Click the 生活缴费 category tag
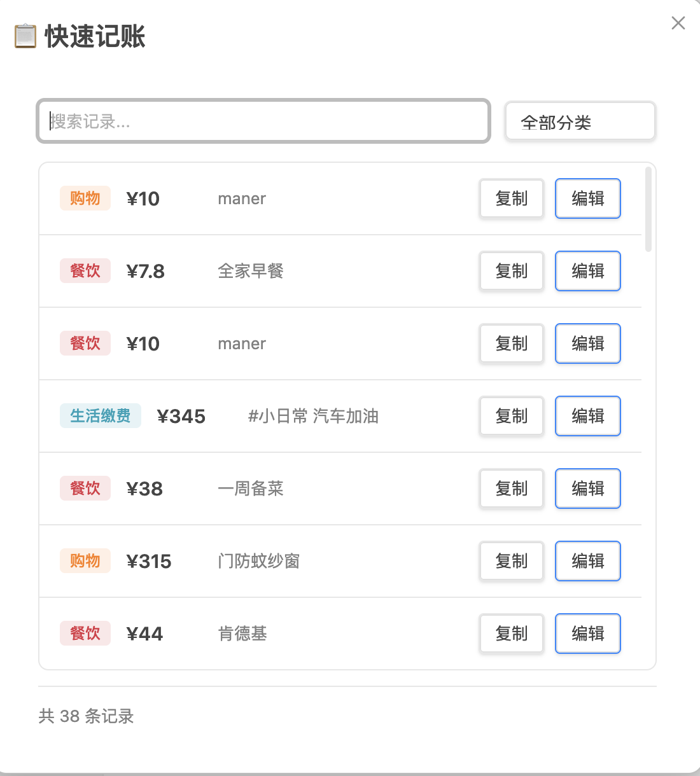The height and width of the screenshot is (776, 700). (x=101, y=416)
